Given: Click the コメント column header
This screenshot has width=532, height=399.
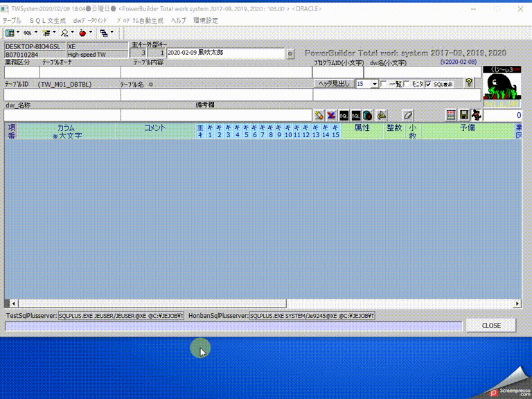Looking at the screenshot, I should point(155,132).
